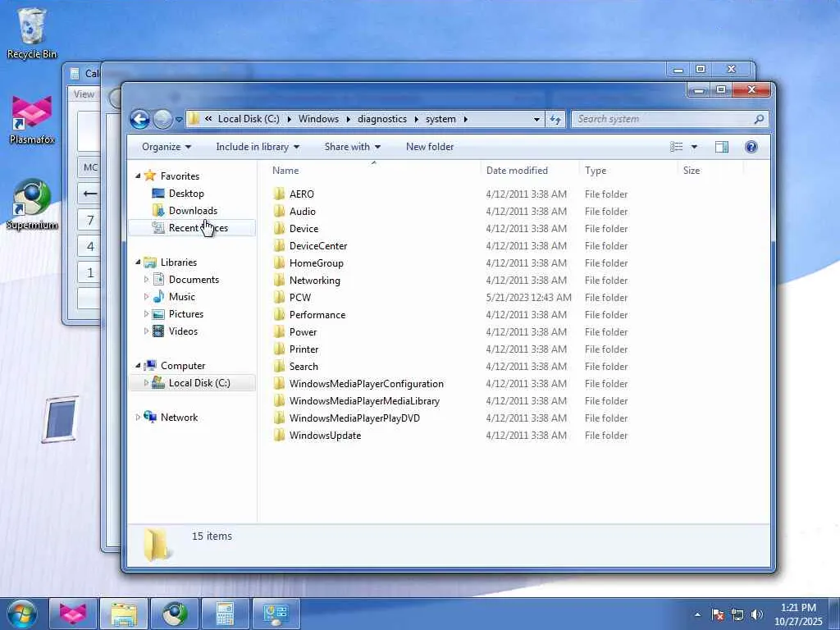Click Windows in the address breadcrumb
Image resolution: width=840 pixels, height=630 pixels.
coord(318,119)
